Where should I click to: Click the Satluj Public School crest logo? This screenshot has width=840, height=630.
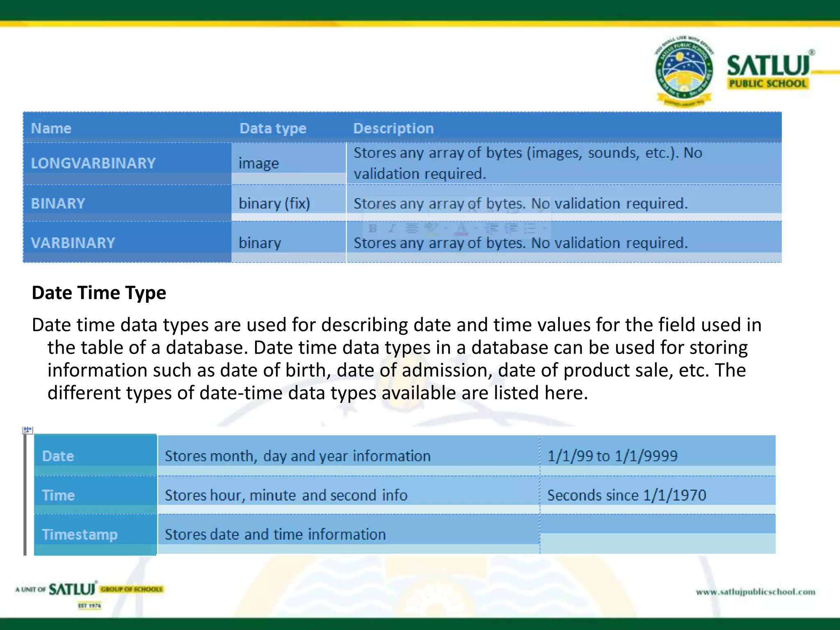coord(684,71)
